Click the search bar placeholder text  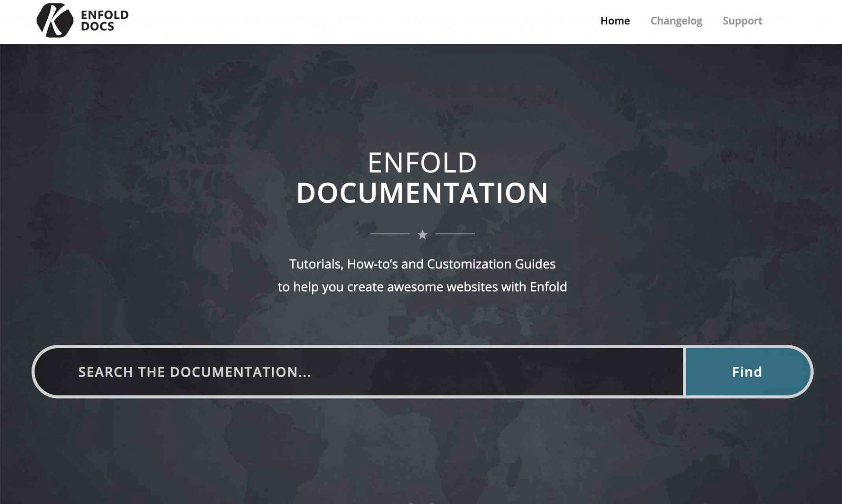pyautogui.click(x=194, y=372)
